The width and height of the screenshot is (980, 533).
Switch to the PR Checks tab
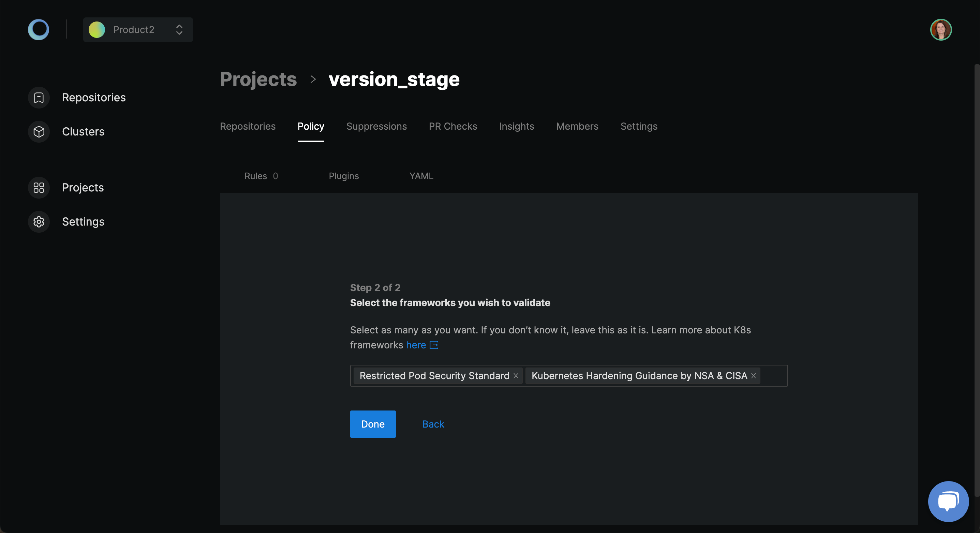pos(452,126)
